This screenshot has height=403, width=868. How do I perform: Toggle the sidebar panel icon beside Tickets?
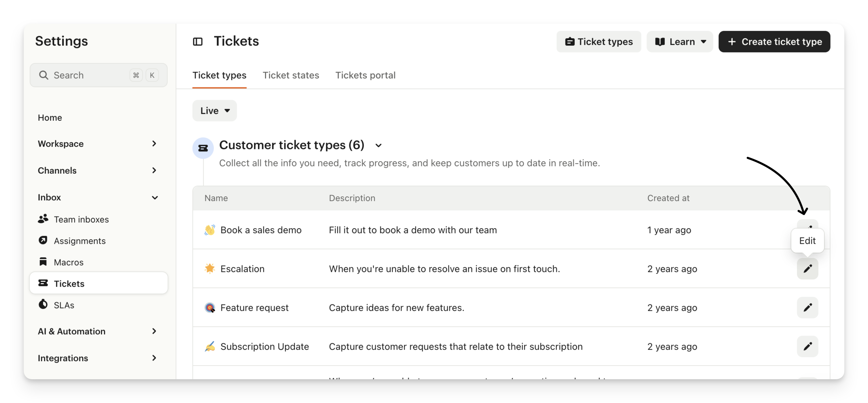click(x=198, y=42)
